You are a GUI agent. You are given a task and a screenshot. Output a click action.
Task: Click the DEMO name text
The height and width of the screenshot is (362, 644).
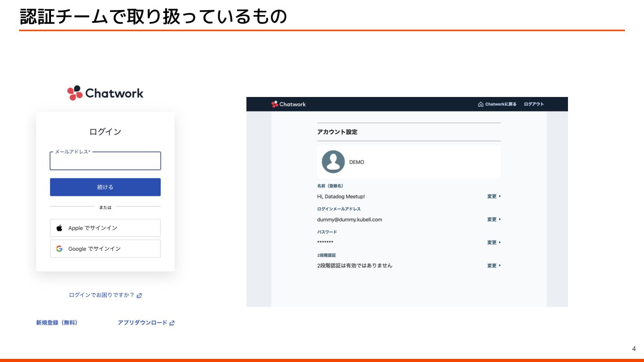tap(357, 162)
